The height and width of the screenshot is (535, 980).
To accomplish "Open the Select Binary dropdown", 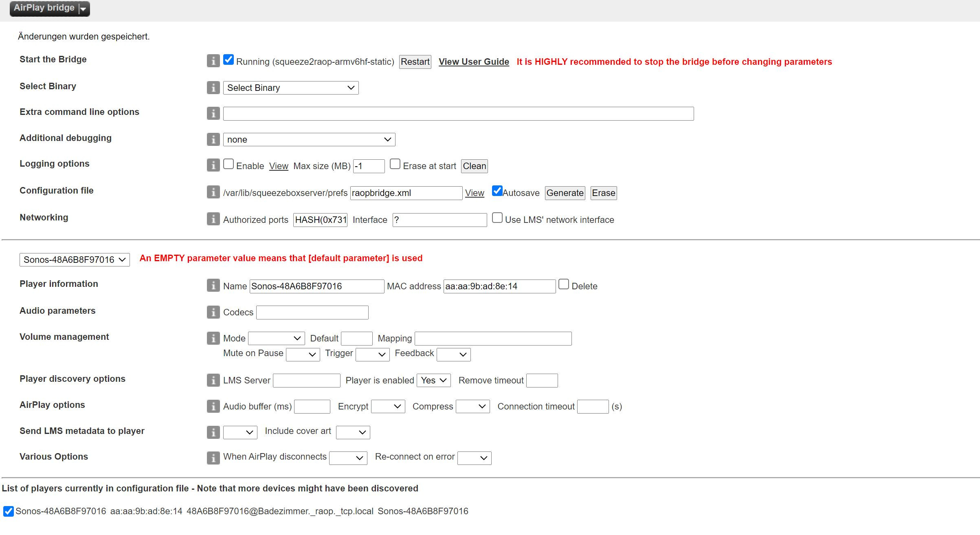I will tap(290, 88).
